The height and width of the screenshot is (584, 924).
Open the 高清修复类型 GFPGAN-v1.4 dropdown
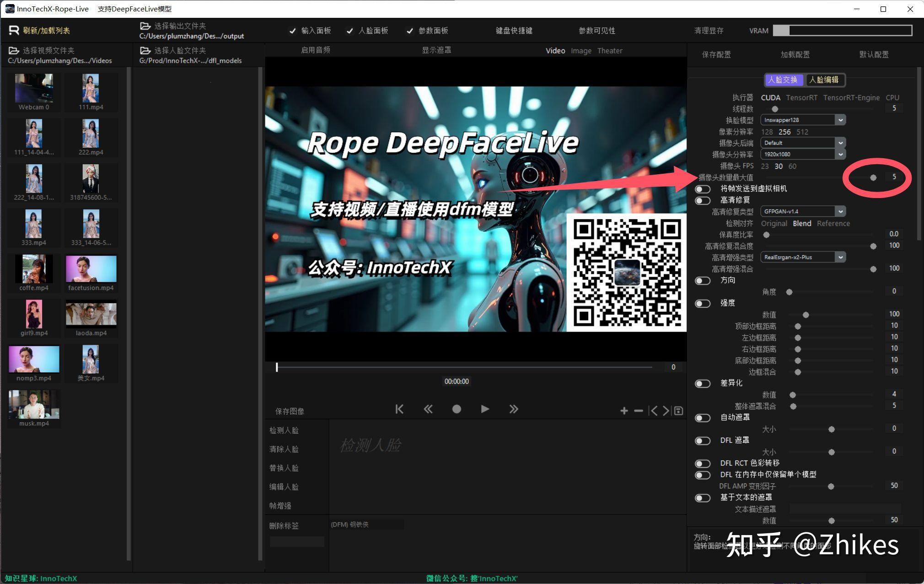[x=803, y=211]
